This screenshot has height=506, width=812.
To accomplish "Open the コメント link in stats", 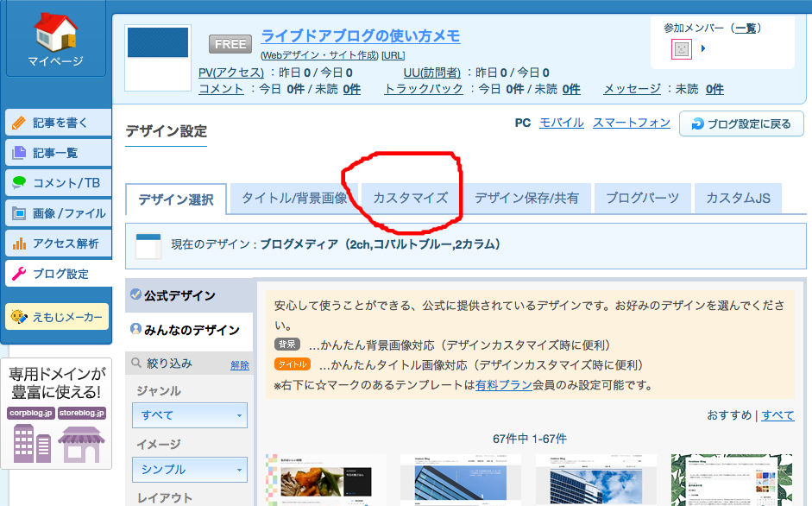I will tap(221, 89).
